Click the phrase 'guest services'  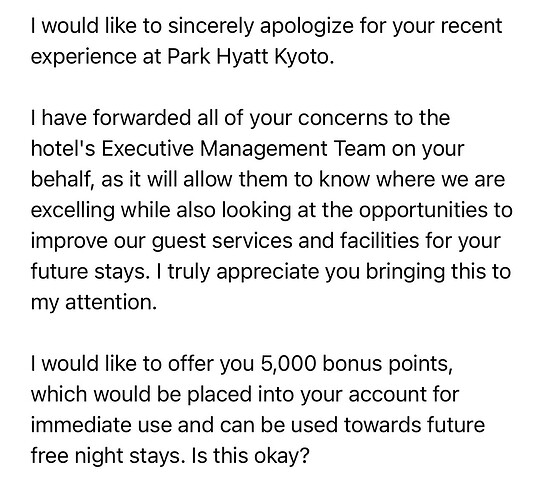(222, 241)
